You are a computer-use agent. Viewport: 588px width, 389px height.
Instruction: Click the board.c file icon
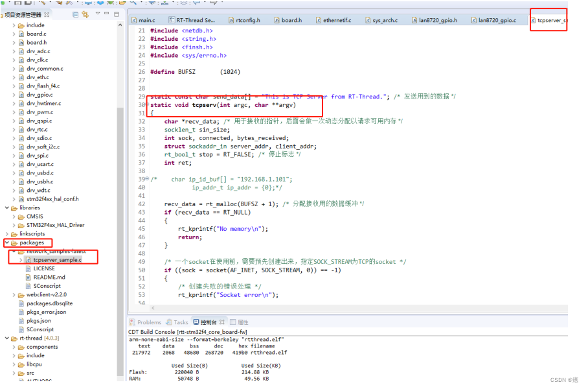point(21,34)
